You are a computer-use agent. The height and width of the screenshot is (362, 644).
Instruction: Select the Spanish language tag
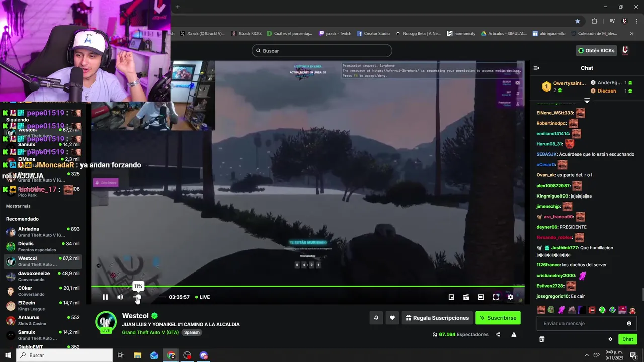coord(192,332)
